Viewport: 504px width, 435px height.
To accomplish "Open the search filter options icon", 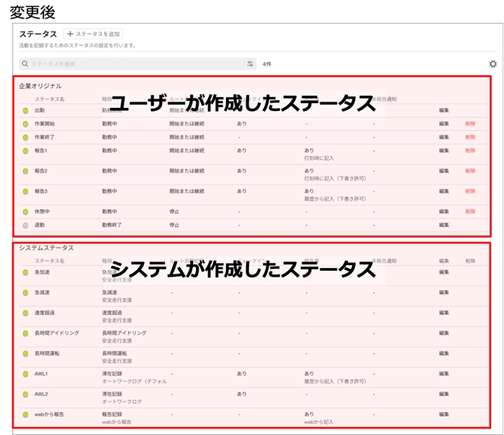I will (x=250, y=64).
